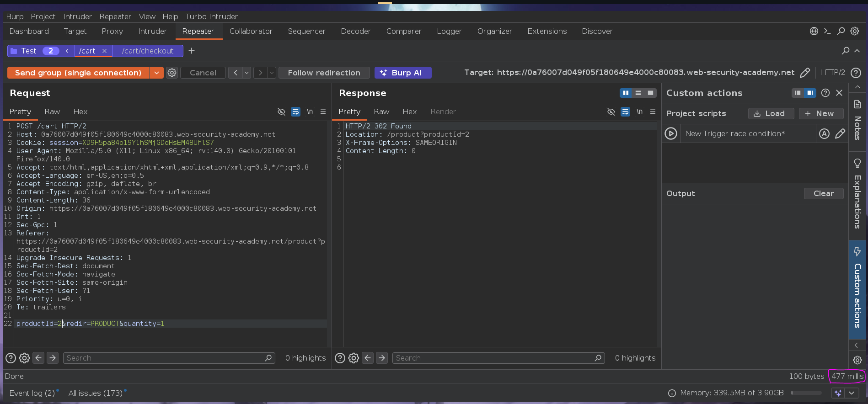The height and width of the screenshot is (404, 868).
Task: Open Burp AI button
Action: pyautogui.click(x=403, y=73)
